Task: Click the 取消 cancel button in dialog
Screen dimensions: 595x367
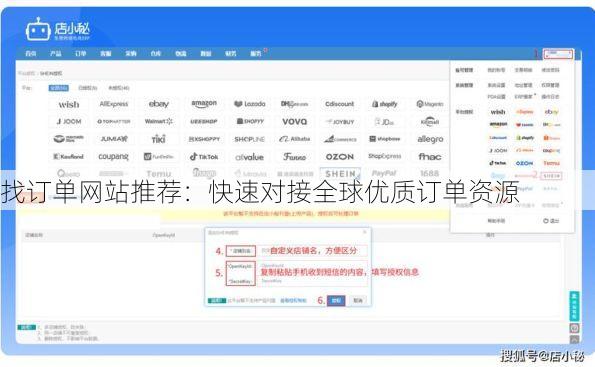Action: point(358,301)
